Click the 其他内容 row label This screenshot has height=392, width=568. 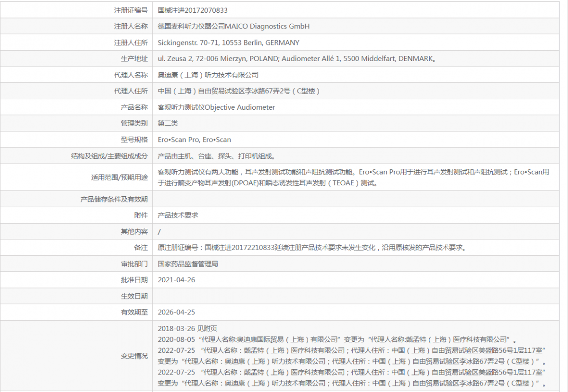pos(134,231)
